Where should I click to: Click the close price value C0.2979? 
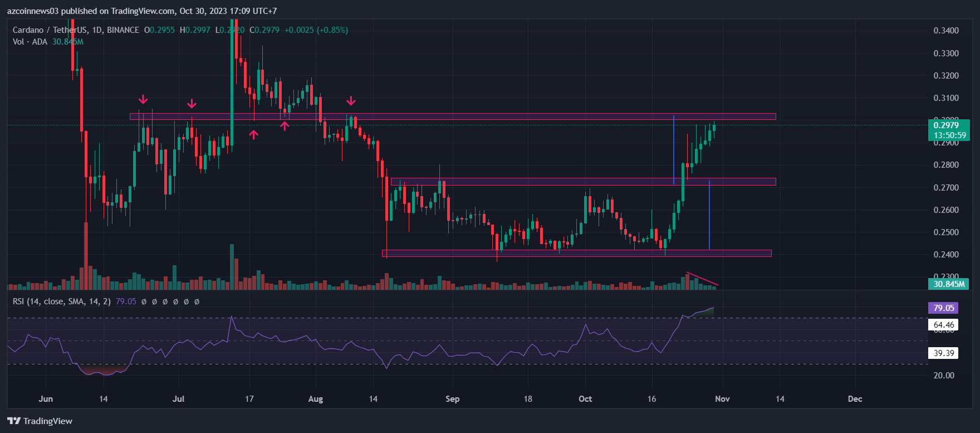click(264, 30)
